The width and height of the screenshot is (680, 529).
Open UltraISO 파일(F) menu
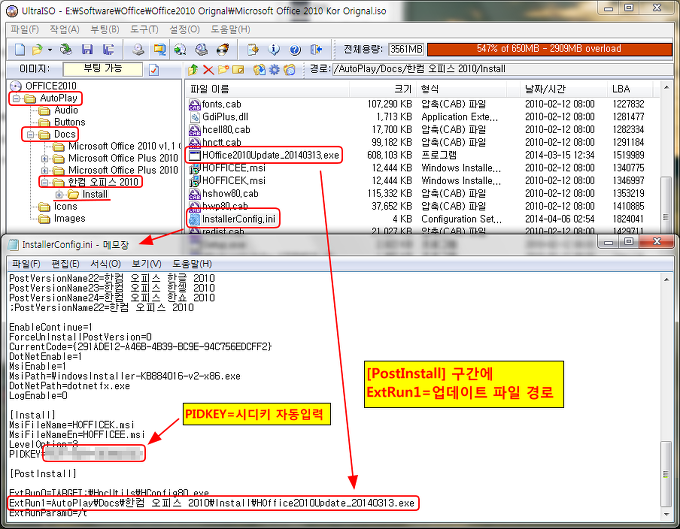click(25, 29)
